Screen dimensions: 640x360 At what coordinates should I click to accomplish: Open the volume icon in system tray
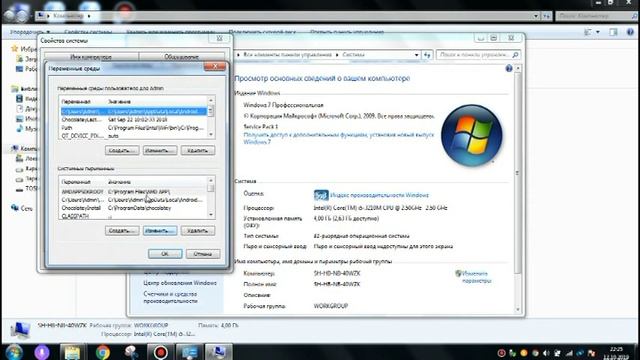[546, 353]
